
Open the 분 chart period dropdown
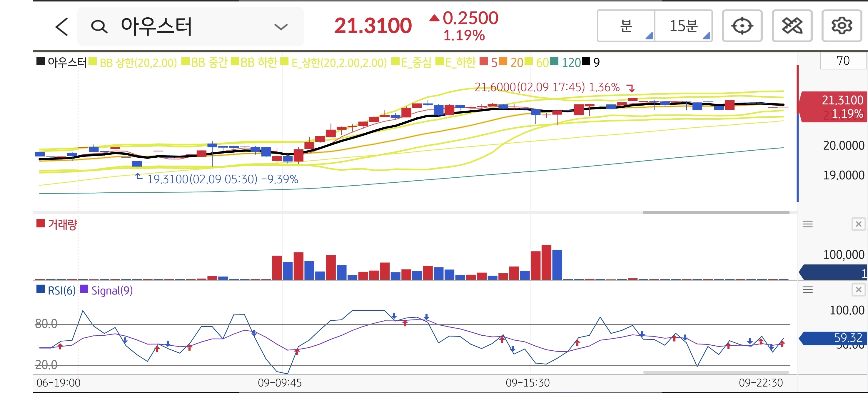(x=626, y=26)
